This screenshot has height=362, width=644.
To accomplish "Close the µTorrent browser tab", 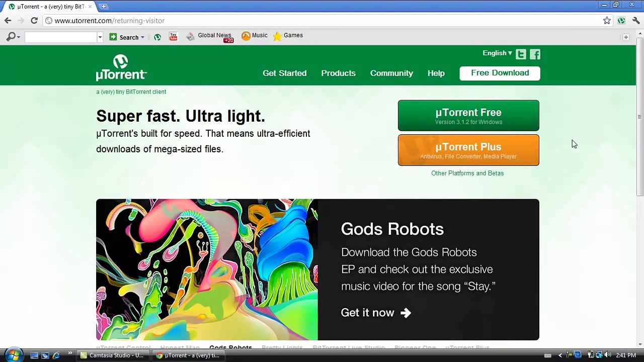I will [91, 7].
